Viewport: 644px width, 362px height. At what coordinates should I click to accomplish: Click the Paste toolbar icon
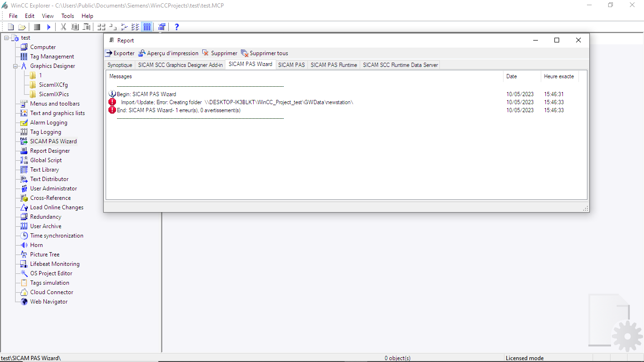pyautogui.click(x=86, y=27)
